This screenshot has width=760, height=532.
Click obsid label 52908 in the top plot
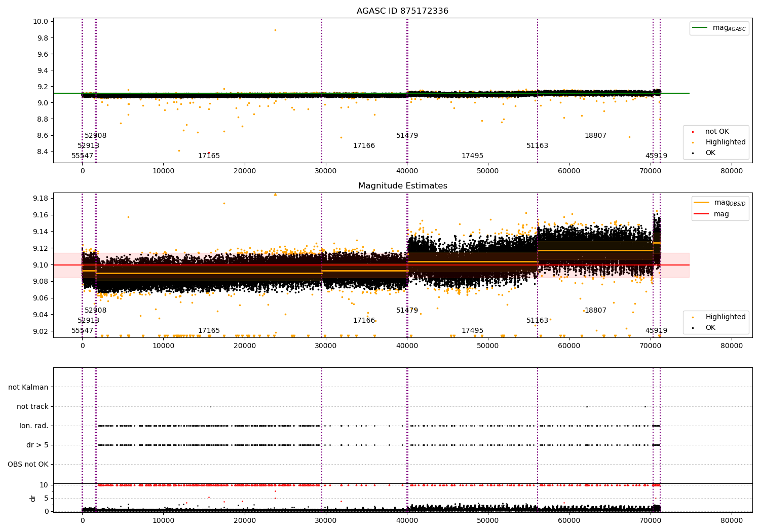point(95,135)
